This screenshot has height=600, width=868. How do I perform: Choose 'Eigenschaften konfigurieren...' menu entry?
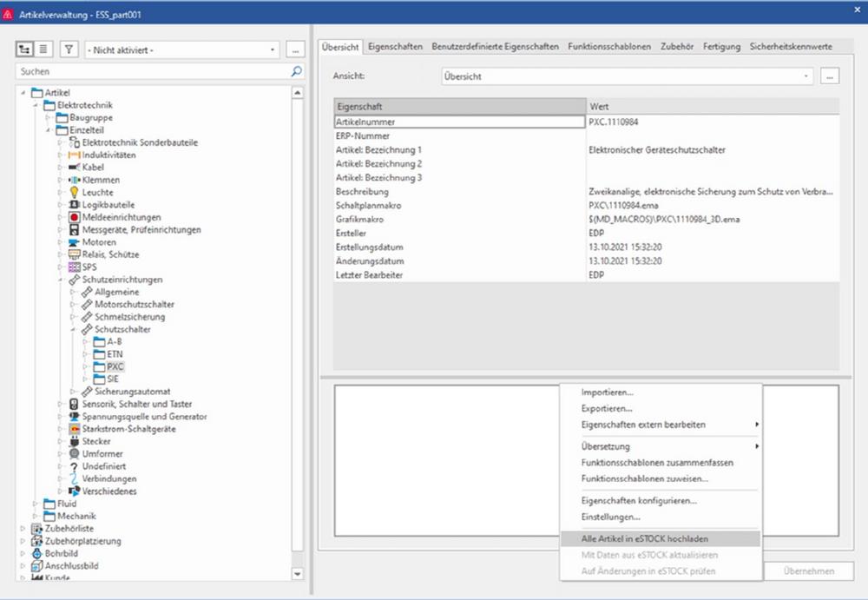(661, 500)
